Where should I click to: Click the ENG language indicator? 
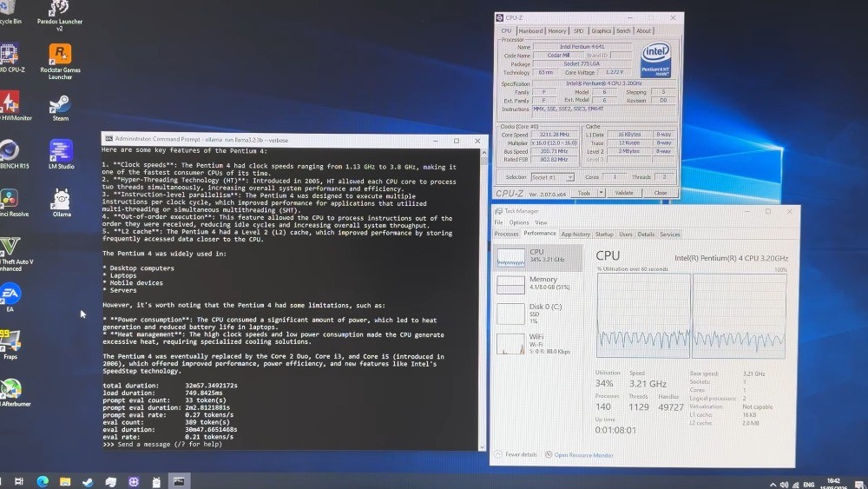pos(809,485)
